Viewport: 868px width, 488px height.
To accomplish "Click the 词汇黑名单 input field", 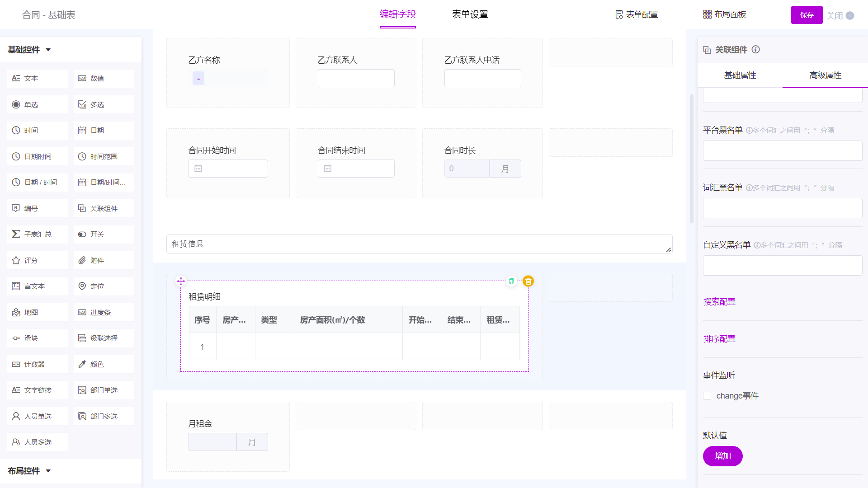I will 783,208.
